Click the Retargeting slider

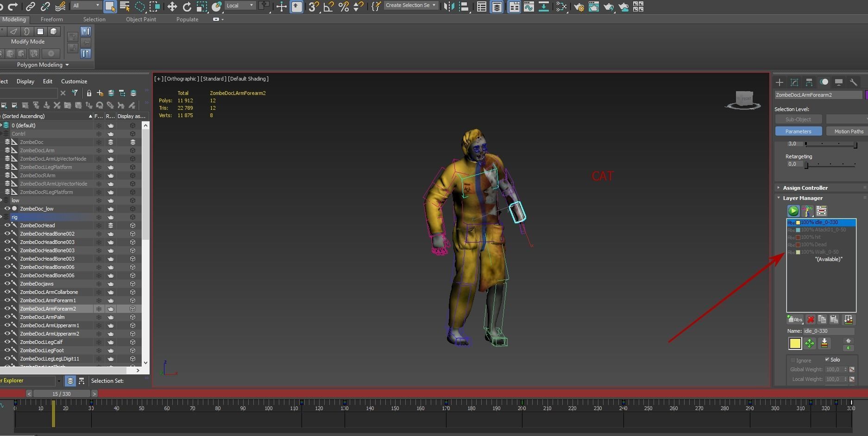[830, 165]
